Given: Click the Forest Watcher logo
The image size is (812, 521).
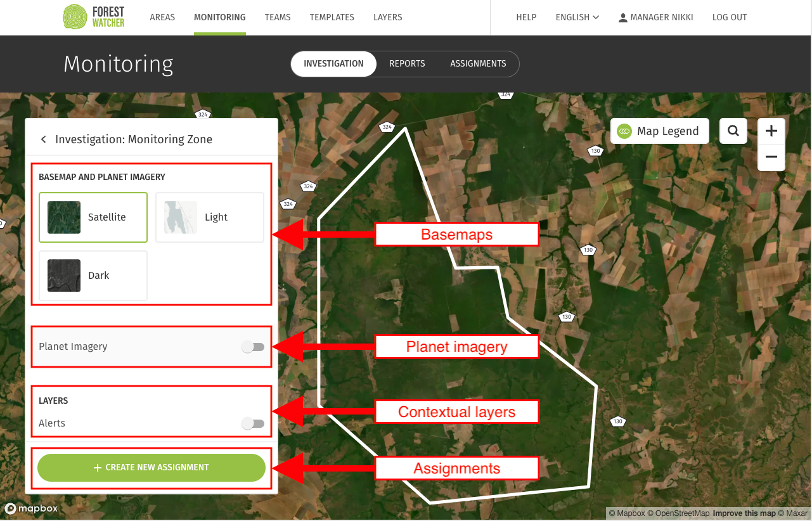Looking at the screenshot, I should [94, 17].
